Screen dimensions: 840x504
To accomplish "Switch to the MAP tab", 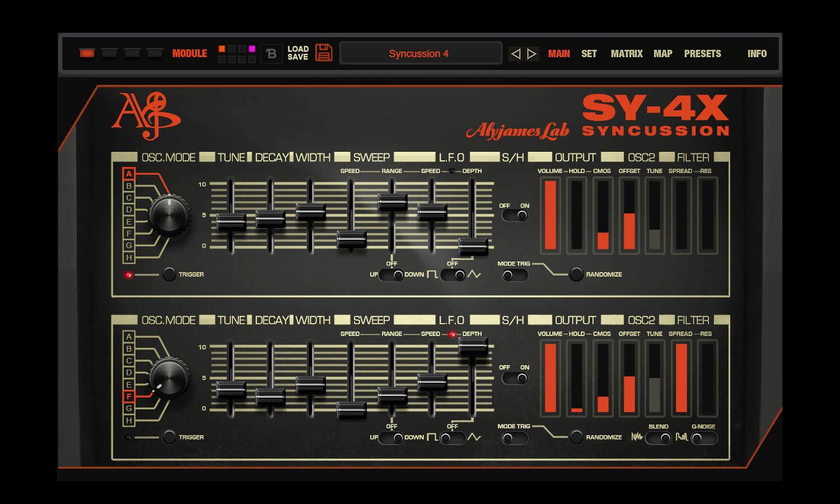I will (663, 54).
